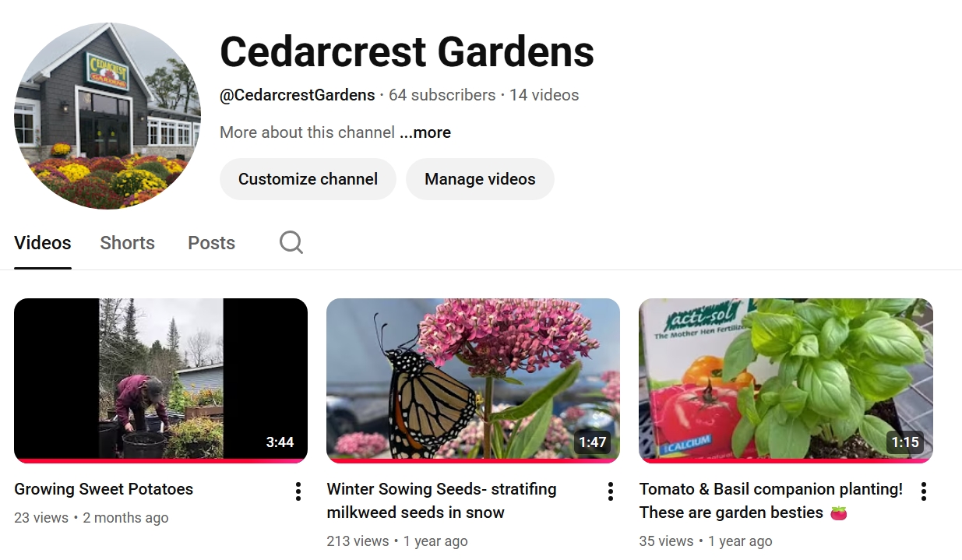Click the 1:15 duration badge
The width and height of the screenshot is (962, 560).
pyautogui.click(x=905, y=442)
